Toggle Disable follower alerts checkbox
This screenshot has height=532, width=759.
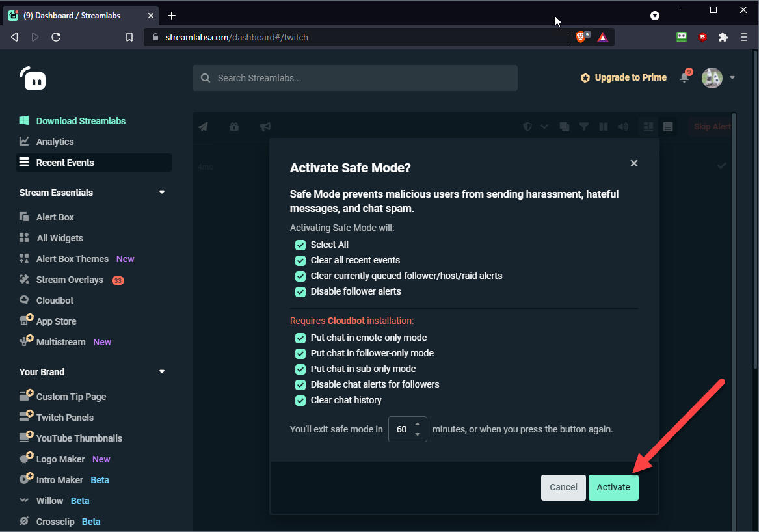(x=300, y=291)
